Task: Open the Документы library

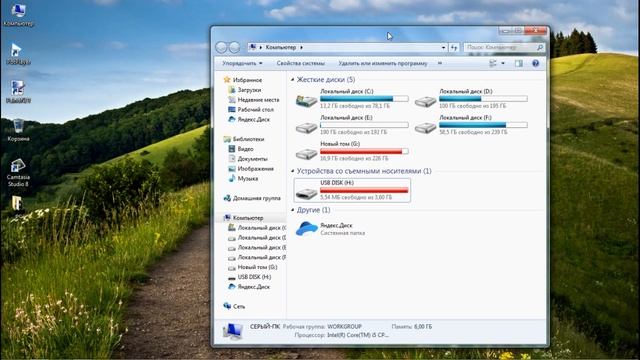Action: [x=252, y=159]
